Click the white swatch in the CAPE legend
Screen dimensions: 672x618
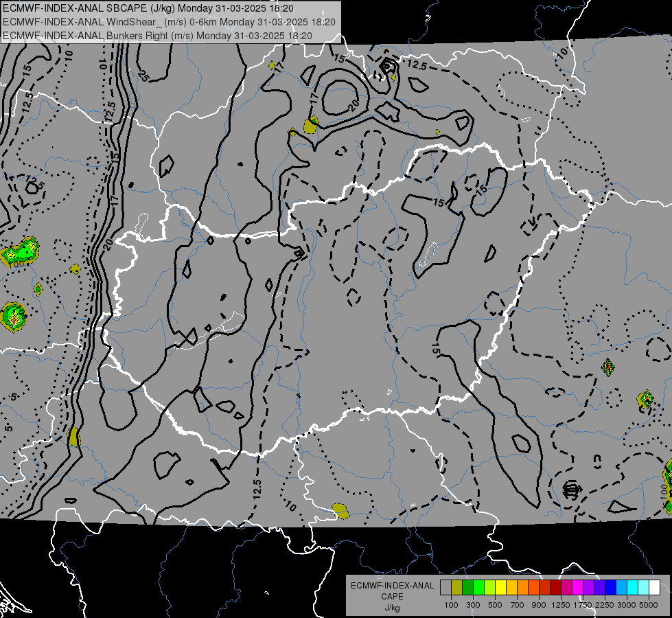[x=655, y=588]
